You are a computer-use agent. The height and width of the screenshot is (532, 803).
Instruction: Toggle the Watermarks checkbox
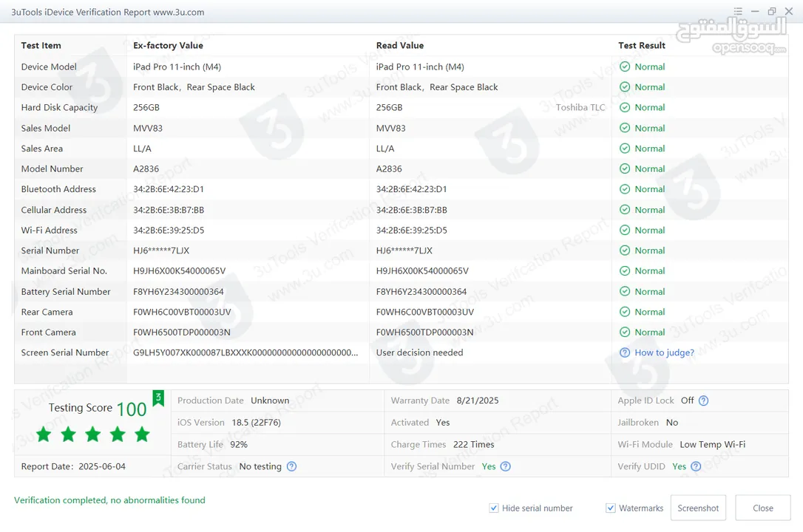coord(611,508)
